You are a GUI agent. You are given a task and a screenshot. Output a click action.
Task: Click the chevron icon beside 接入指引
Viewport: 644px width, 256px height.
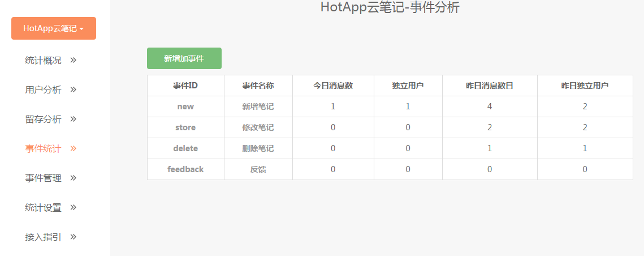[74, 237]
